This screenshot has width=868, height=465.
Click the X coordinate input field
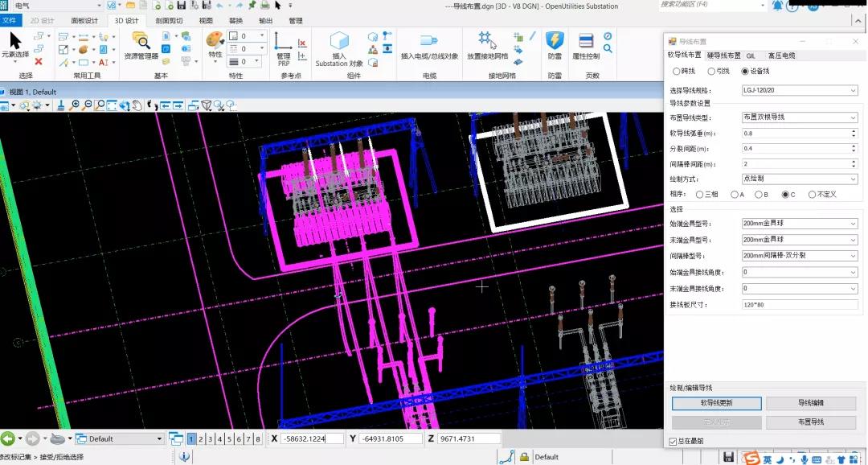(312, 438)
